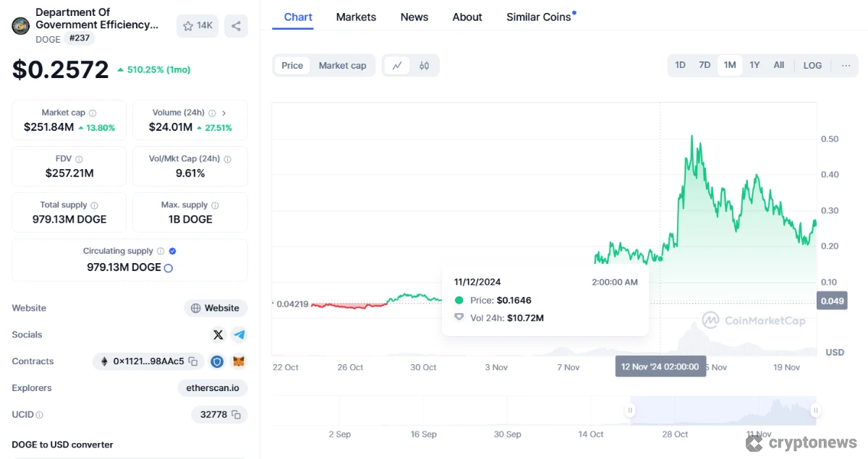Visit the project Website button
Image resolution: width=868 pixels, height=459 pixels.
[215, 308]
